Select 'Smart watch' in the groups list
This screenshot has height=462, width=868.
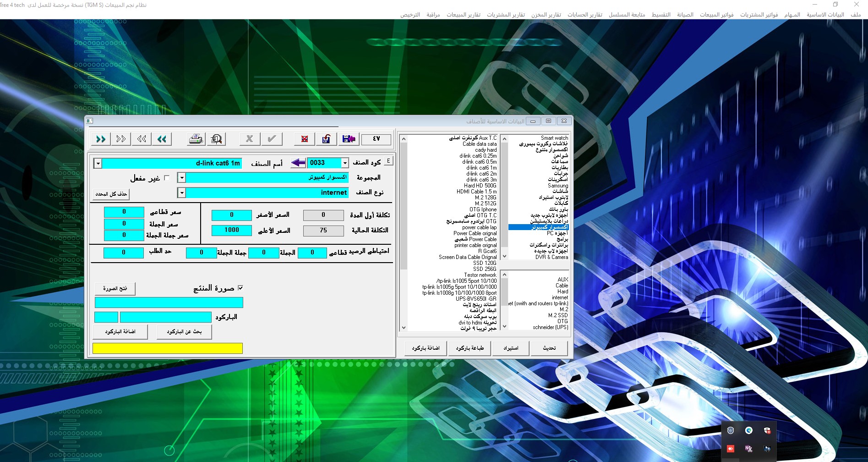click(x=554, y=138)
